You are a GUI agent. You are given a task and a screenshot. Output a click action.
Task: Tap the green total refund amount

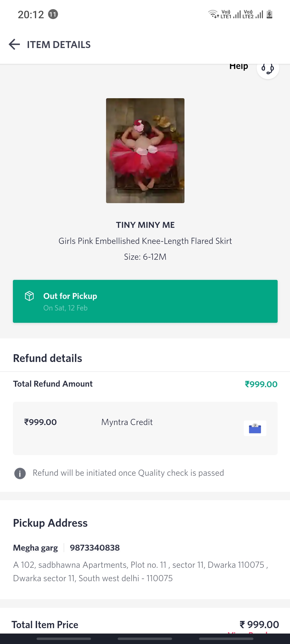point(261,384)
